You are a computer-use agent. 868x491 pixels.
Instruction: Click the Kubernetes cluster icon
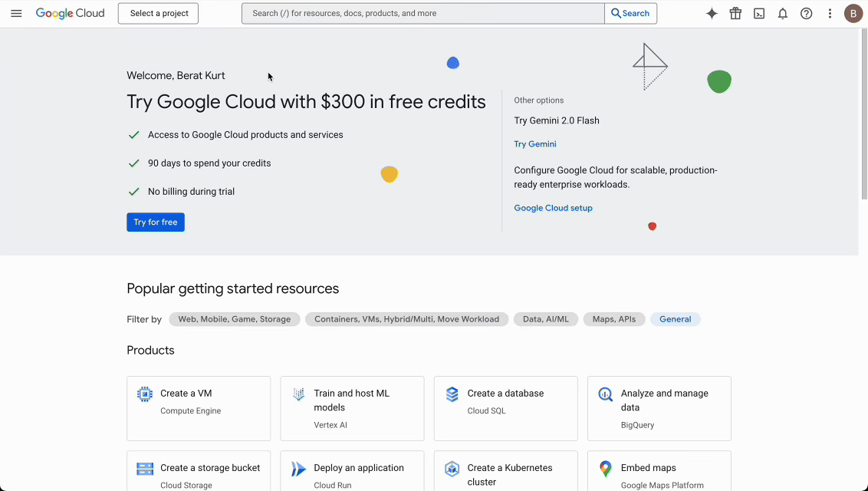(452, 468)
